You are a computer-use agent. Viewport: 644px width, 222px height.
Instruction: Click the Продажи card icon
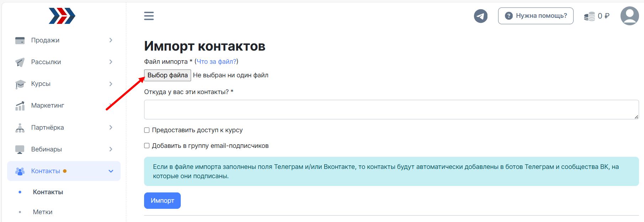click(x=20, y=40)
